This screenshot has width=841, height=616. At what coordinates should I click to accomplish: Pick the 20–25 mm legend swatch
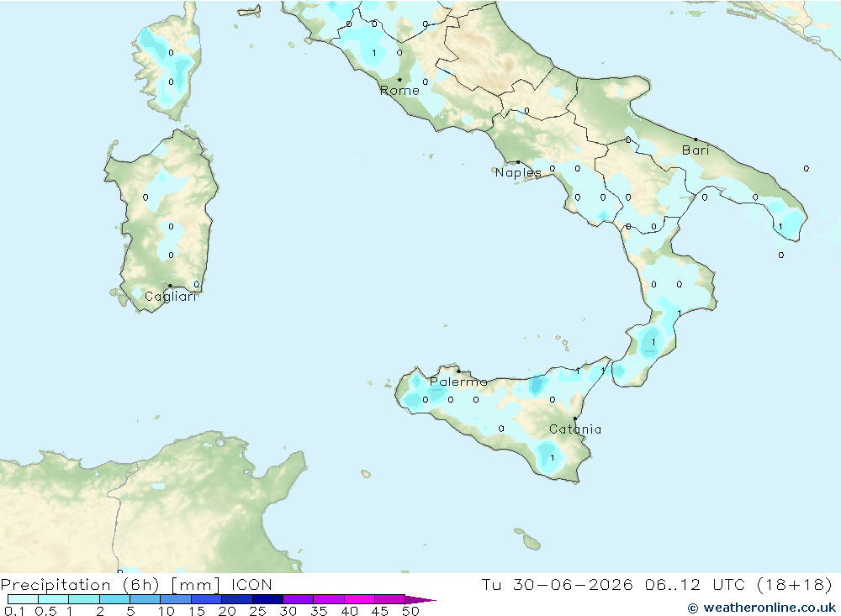237,599
